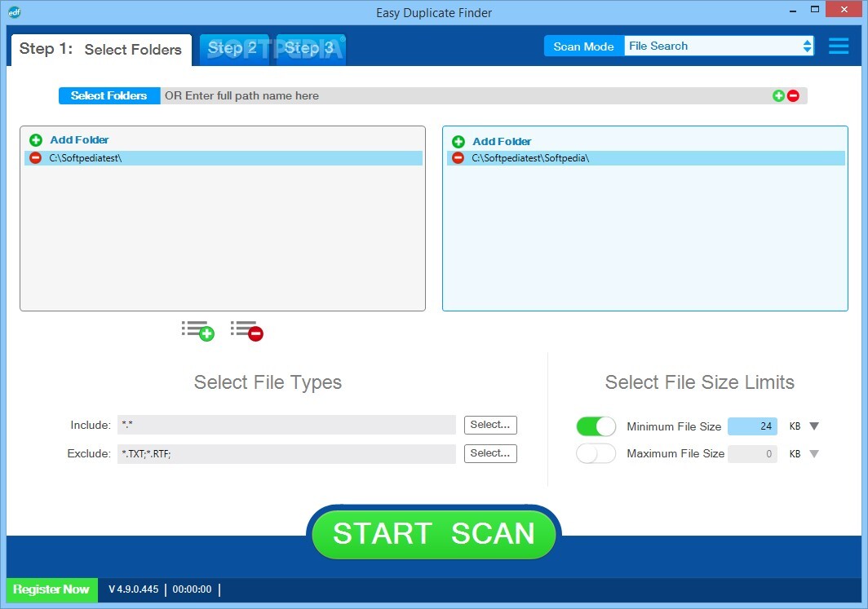The image size is (868, 609).
Task: Switch to Step 2 tab
Action: pyautogui.click(x=232, y=49)
